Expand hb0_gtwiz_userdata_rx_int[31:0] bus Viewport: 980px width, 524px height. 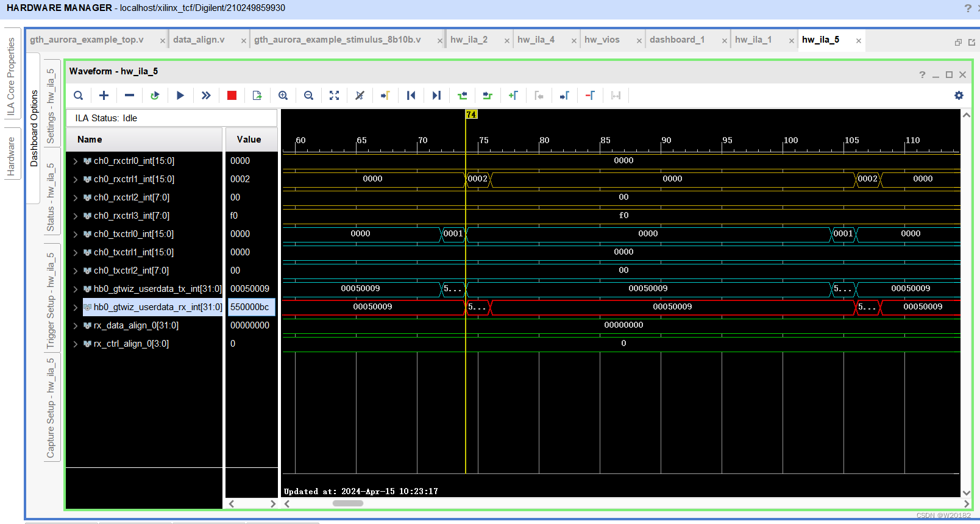[76, 308]
